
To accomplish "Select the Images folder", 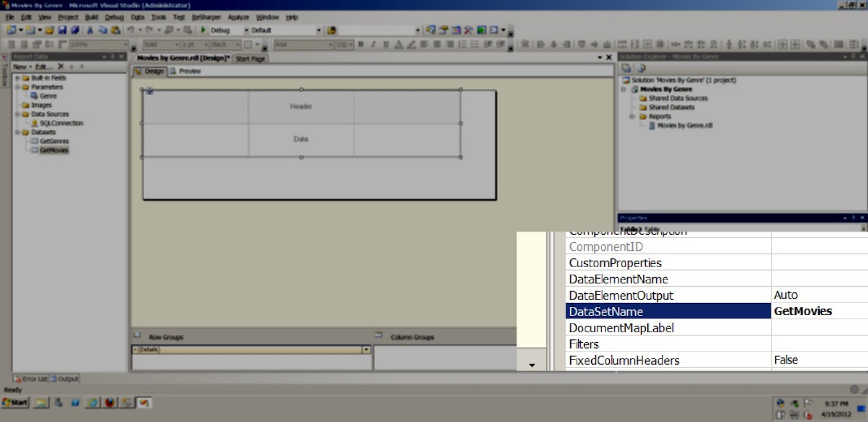I will [x=41, y=105].
